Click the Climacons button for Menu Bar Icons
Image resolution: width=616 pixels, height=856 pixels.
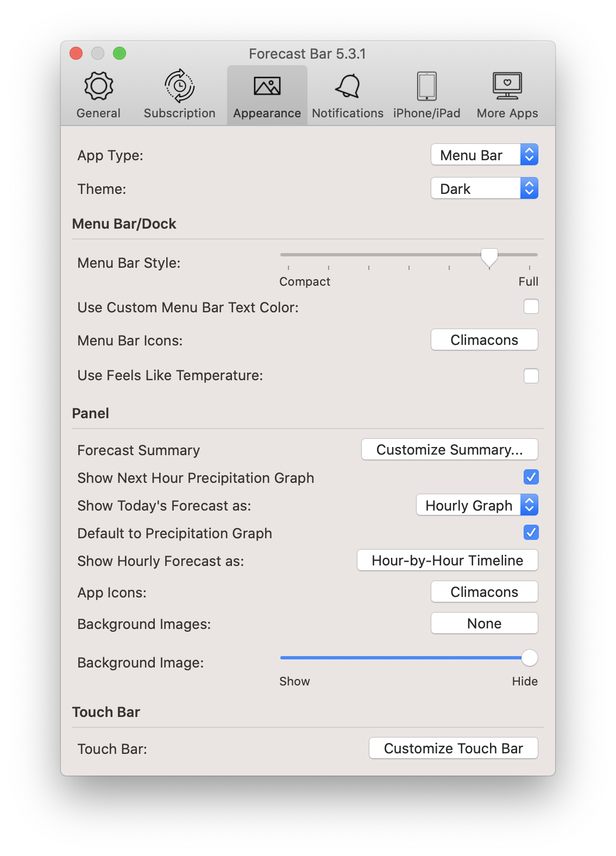pyautogui.click(x=483, y=339)
